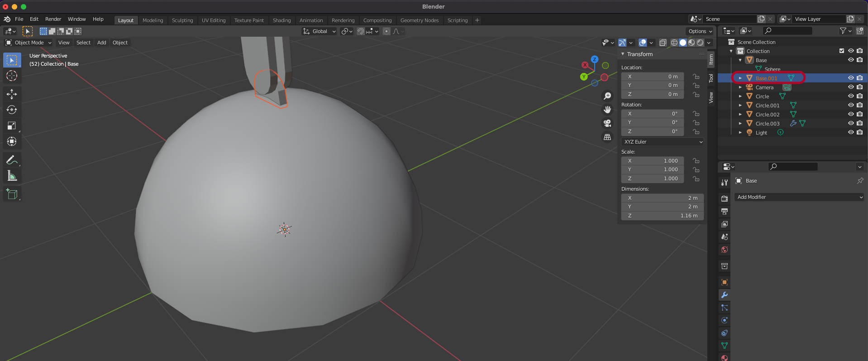Open the Object Constraints properties icon

[x=725, y=333]
